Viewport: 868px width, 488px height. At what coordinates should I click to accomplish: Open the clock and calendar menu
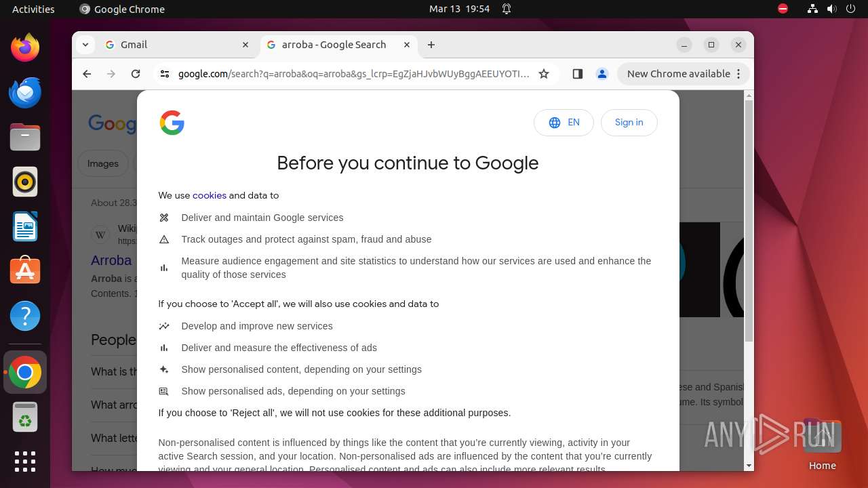coord(459,9)
